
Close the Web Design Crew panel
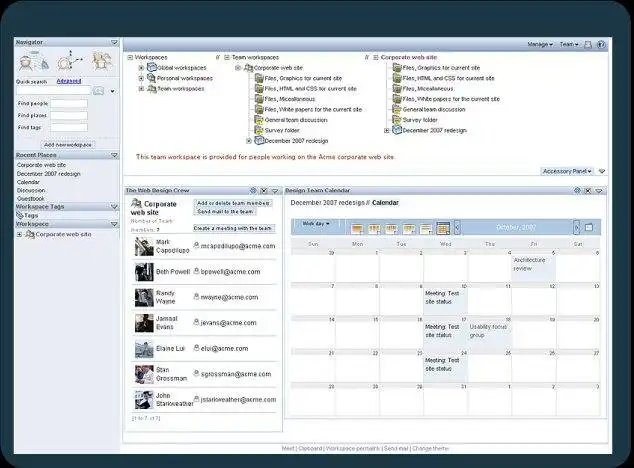[264, 191]
